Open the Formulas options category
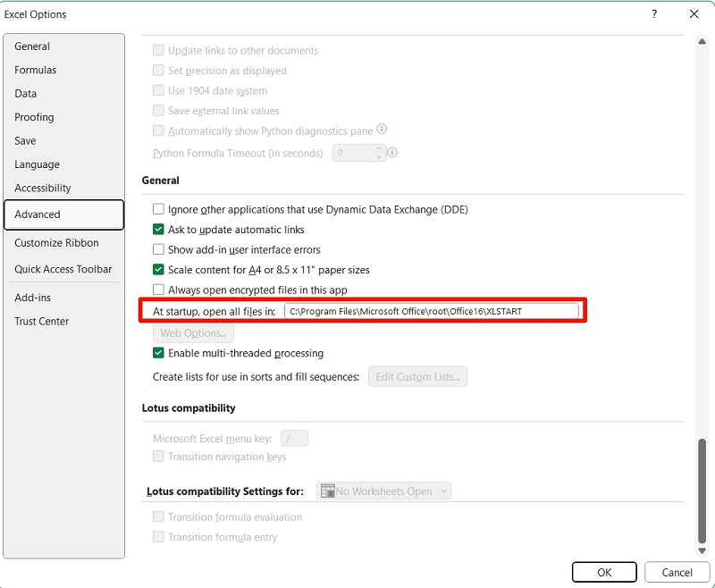Screen dimensions: 715x588 (x=36, y=70)
